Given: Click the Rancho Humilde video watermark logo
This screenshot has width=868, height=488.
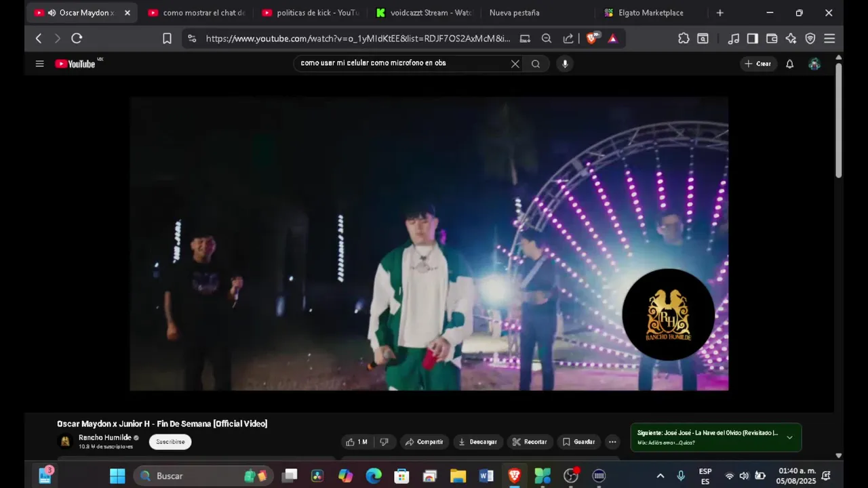Looking at the screenshot, I should [x=668, y=314].
